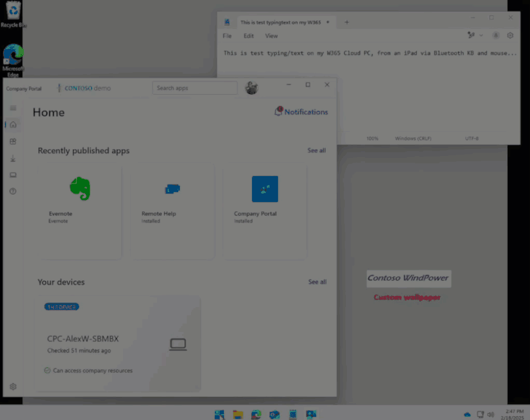Screen dimensions: 530x420
Task: Add a new Notepad tab
Action: click(346, 22)
